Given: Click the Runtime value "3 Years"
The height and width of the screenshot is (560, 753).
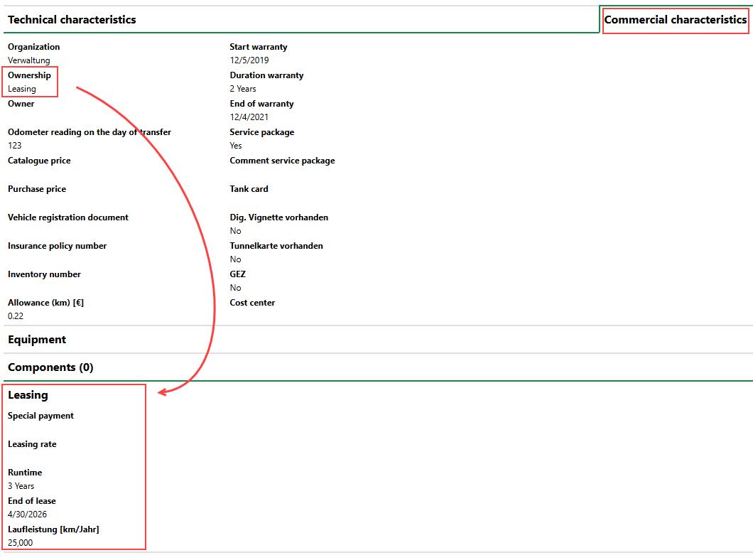Looking at the screenshot, I should tap(21, 486).
